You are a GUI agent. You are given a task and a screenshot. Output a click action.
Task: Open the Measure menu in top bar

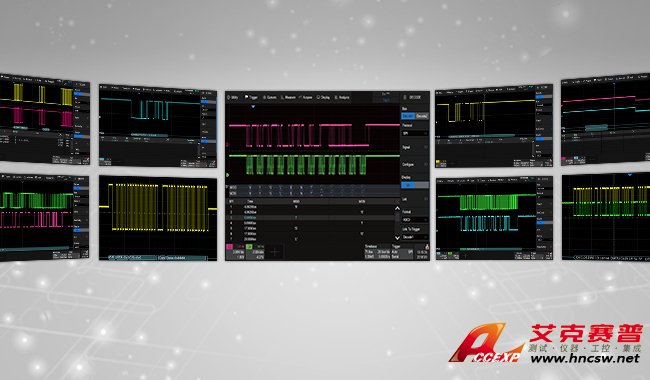point(289,97)
